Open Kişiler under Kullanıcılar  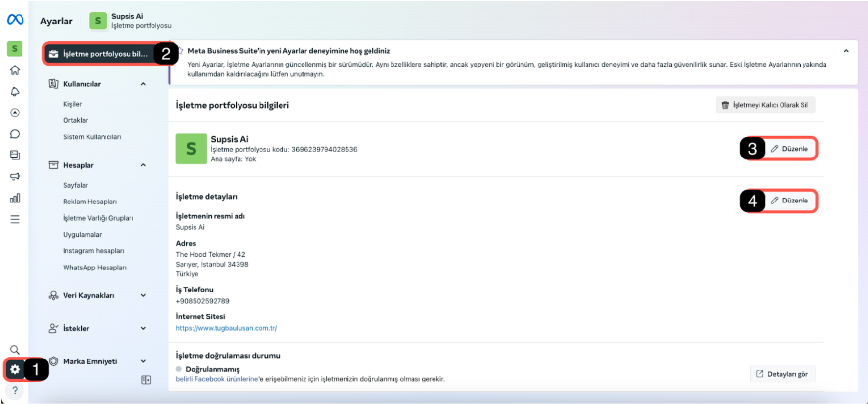coord(72,104)
